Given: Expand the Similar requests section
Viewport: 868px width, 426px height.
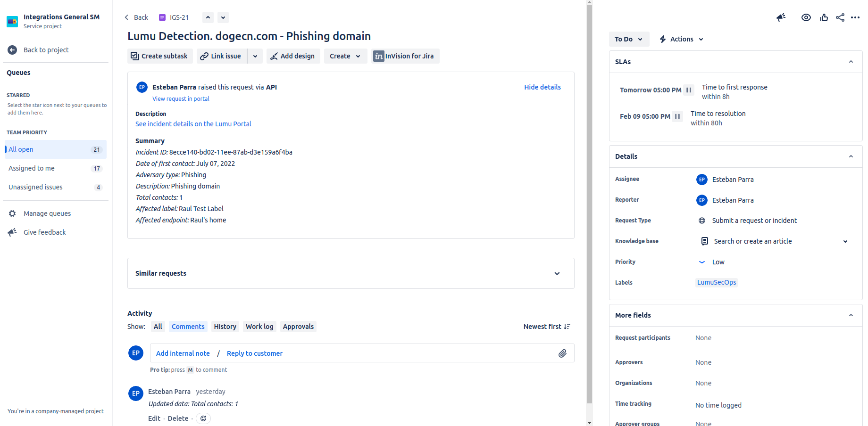Looking at the screenshot, I should (x=557, y=273).
